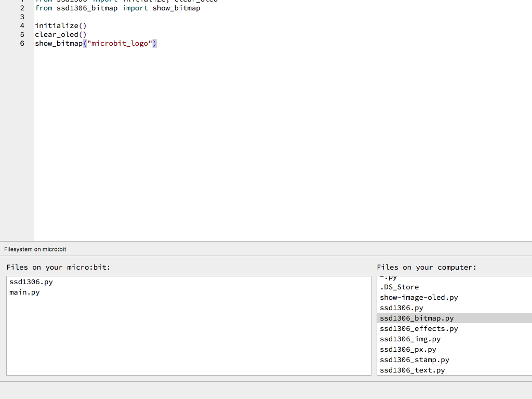Screen dimensions: 532x399
Task: Click the highlighted ssd1306_bitmap.py file
Action: pos(455,318)
